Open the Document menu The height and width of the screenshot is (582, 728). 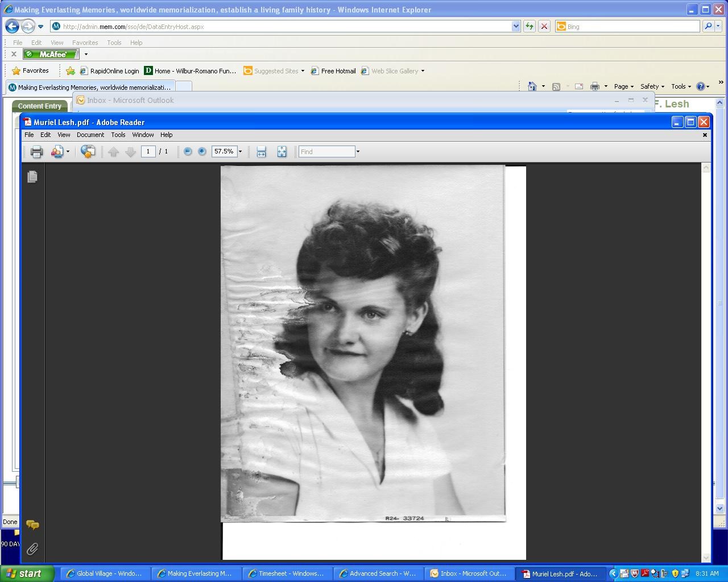[x=90, y=135]
